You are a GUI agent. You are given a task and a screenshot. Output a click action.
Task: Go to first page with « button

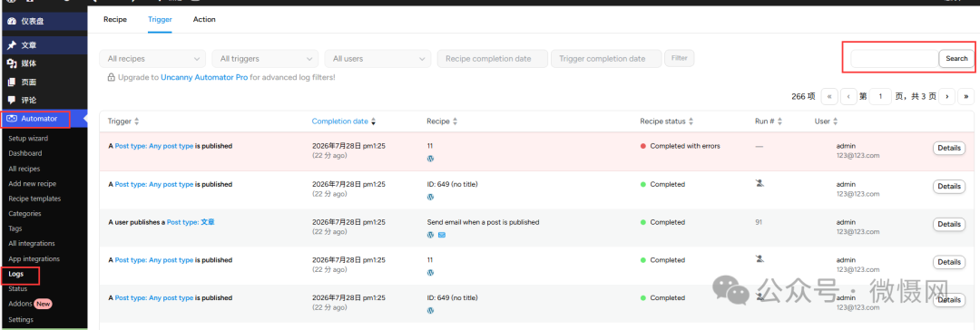pyautogui.click(x=829, y=96)
